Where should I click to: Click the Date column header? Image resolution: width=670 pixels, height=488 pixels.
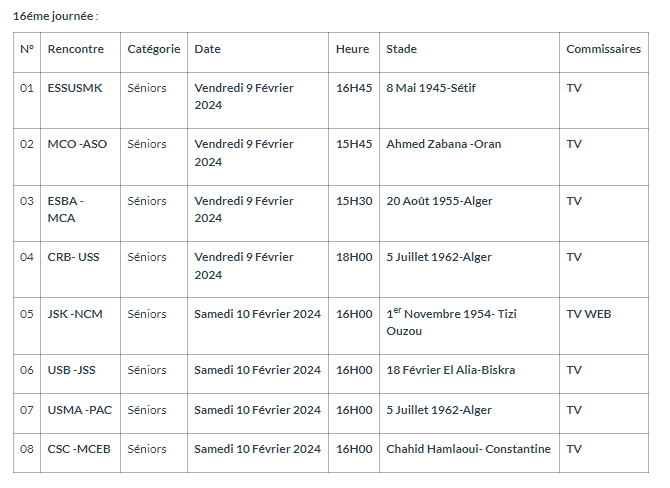[207, 49]
